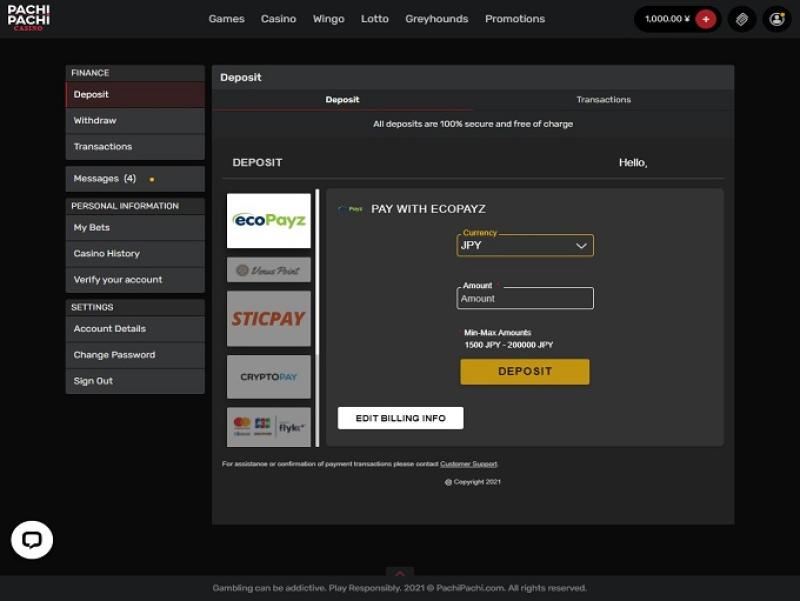Expand the JPY currency dropdown
Screen dimensions: 800x601
pyautogui.click(x=525, y=245)
